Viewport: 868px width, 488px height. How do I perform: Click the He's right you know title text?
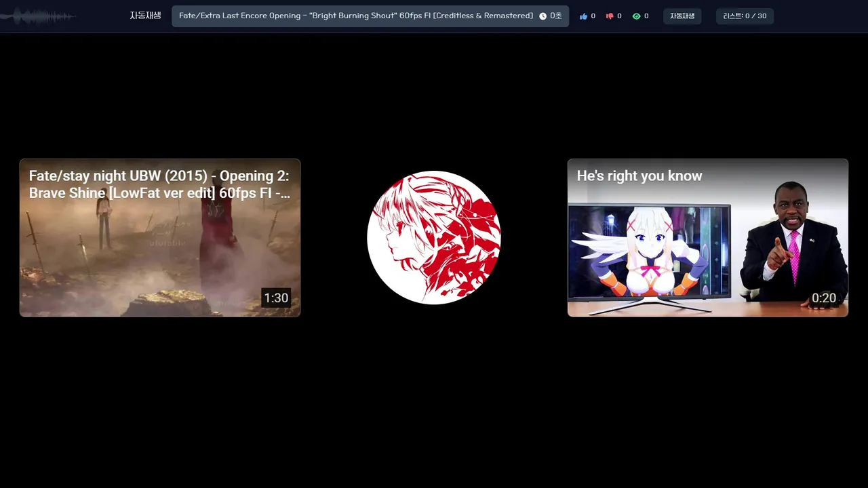[x=639, y=176]
